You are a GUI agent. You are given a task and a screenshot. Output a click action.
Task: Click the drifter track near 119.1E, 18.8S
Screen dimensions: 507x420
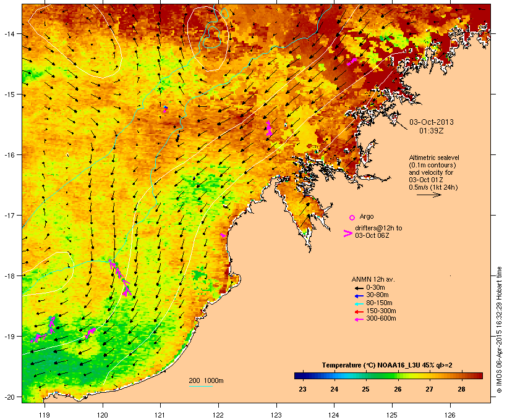(52, 325)
